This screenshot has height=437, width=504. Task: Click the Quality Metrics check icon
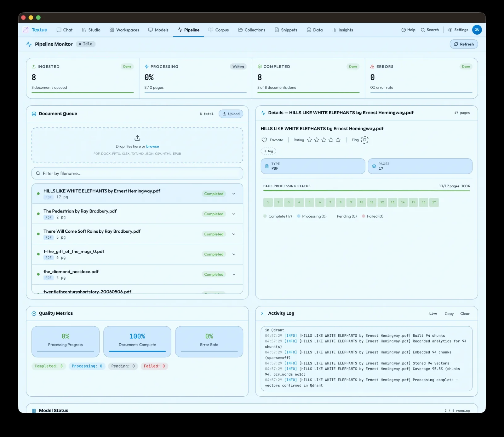34,313
